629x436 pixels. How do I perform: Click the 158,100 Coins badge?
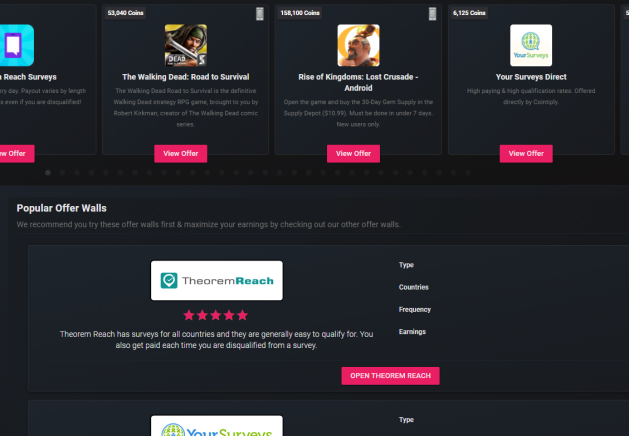click(300, 13)
